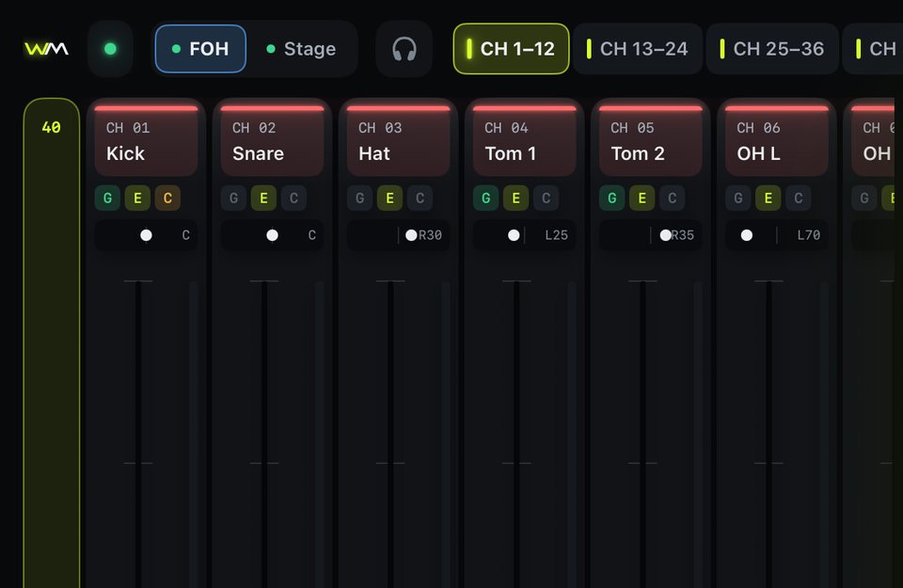Toggle Gate on Tom 1 channel
The width and height of the screenshot is (903, 588).
486,199
